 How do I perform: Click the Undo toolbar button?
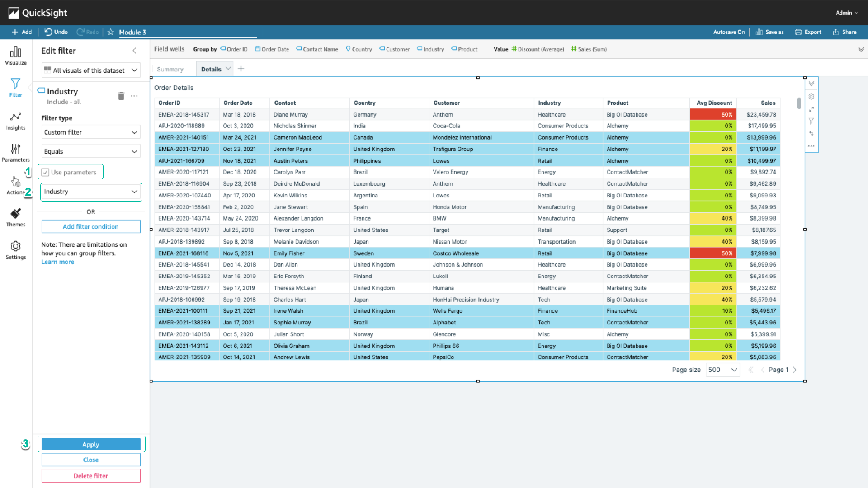pyautogui.click(x=56, y=32)
